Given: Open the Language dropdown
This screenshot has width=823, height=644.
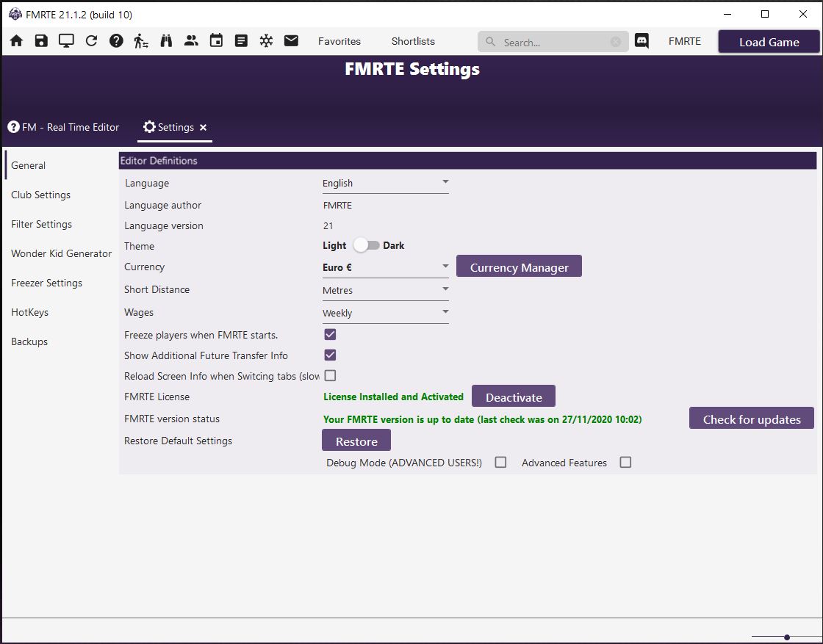Looking at the screenshot, I should (385, 183).
